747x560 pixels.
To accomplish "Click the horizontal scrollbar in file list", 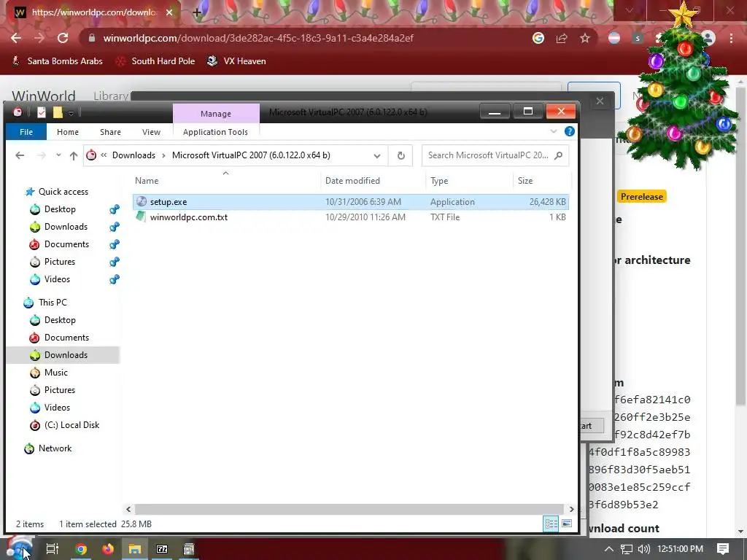I will point(349,509).
